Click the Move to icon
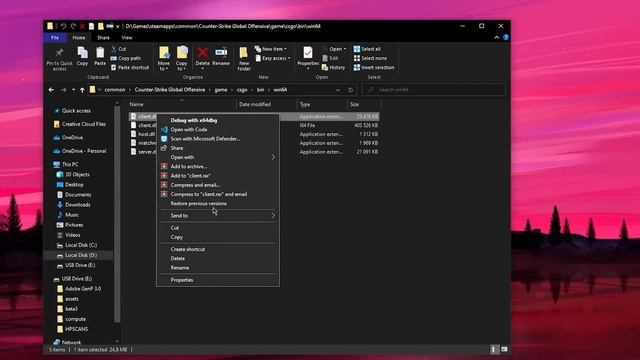The width and height of the screenshot is (640, 360). (164, 53)
